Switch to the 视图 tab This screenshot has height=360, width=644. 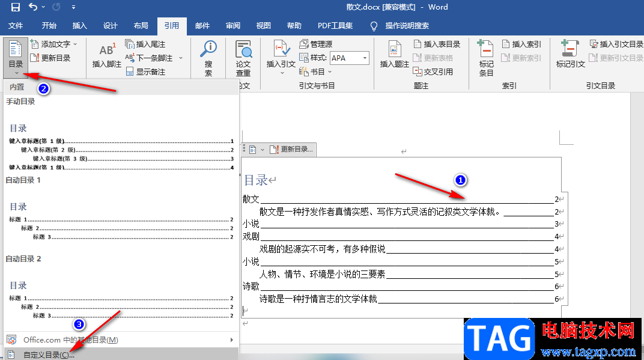pyautogui.click(x=263, y=25)
